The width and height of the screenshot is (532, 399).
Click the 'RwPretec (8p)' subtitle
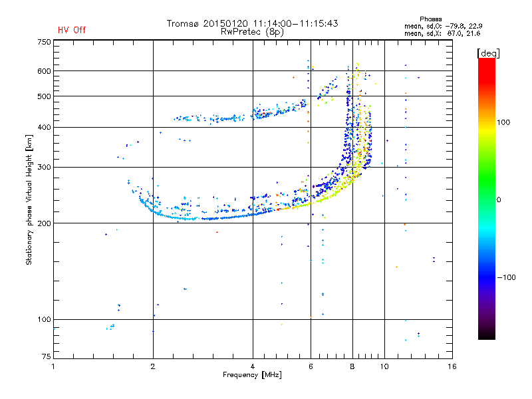(252, 32)
